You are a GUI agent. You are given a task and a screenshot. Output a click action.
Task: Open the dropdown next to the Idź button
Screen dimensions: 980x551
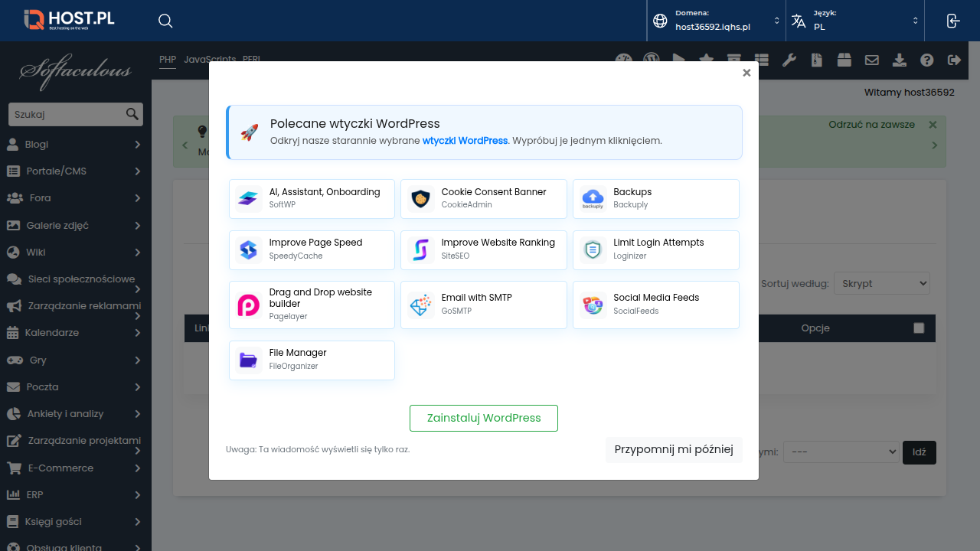(841, 452)
